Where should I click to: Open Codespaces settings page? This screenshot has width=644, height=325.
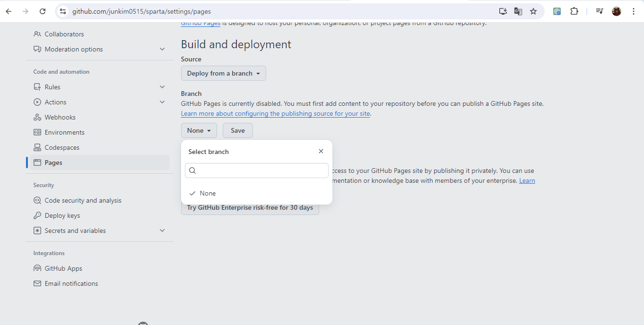[62, 147]
